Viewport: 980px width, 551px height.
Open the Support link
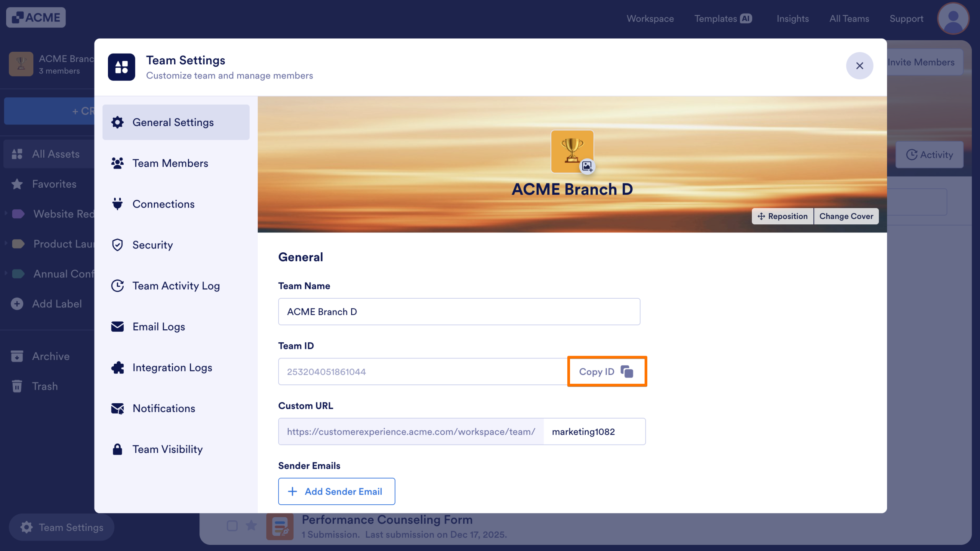pos(906,18)
